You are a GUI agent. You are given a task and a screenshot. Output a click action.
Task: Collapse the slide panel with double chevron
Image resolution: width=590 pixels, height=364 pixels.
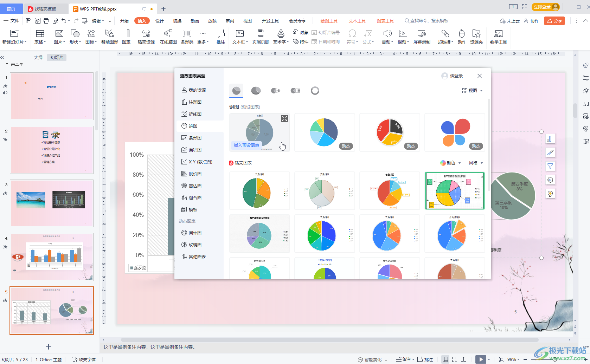point(2,57)
